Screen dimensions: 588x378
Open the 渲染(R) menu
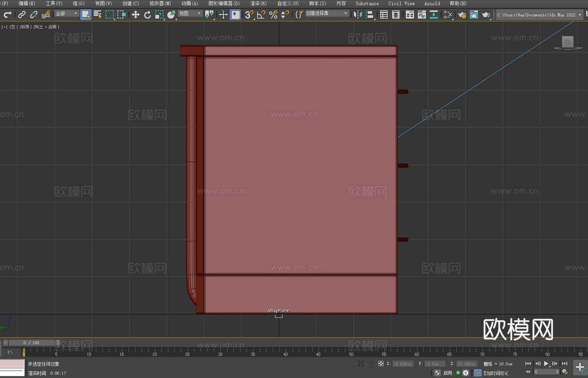(x=259, y=3)
